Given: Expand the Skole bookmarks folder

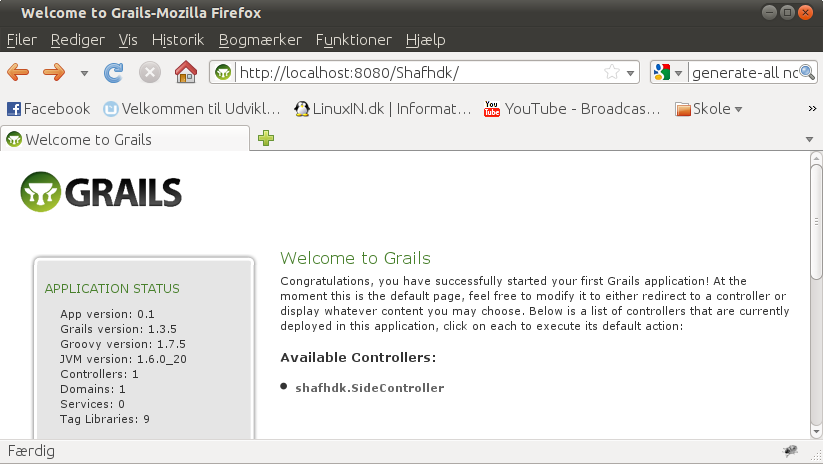Looking at the screenshot, I should [x=709, y=109].
